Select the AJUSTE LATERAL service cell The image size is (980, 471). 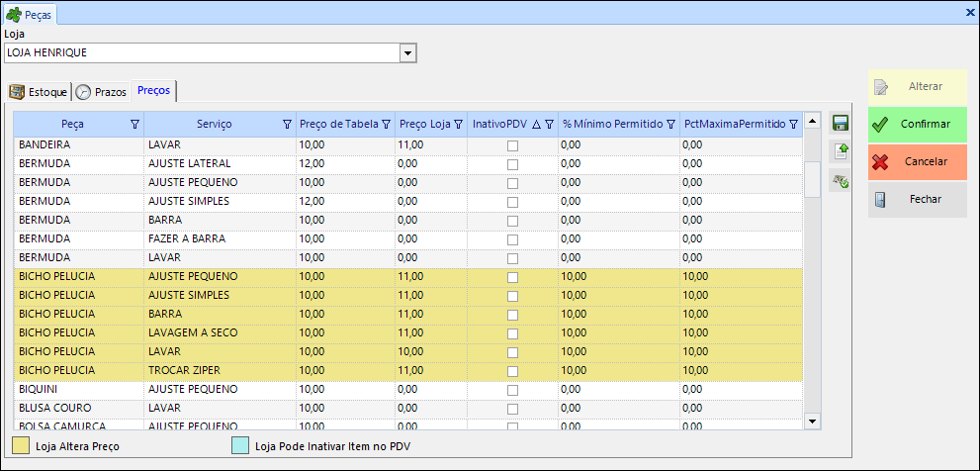tap(221, 164)
